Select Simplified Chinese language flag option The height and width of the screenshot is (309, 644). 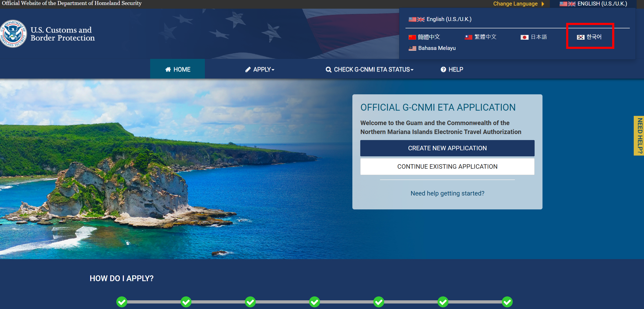coord(424,37)
